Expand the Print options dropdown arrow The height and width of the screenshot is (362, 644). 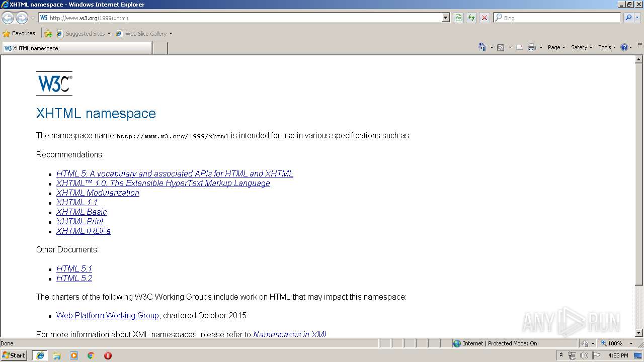click(541, 47)
